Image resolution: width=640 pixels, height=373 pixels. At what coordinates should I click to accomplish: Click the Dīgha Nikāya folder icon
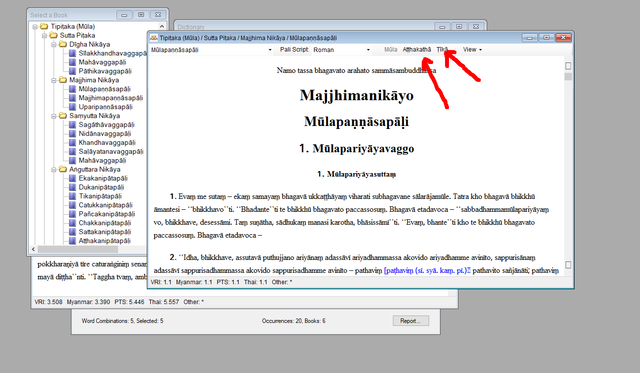(x=62, y=44)
